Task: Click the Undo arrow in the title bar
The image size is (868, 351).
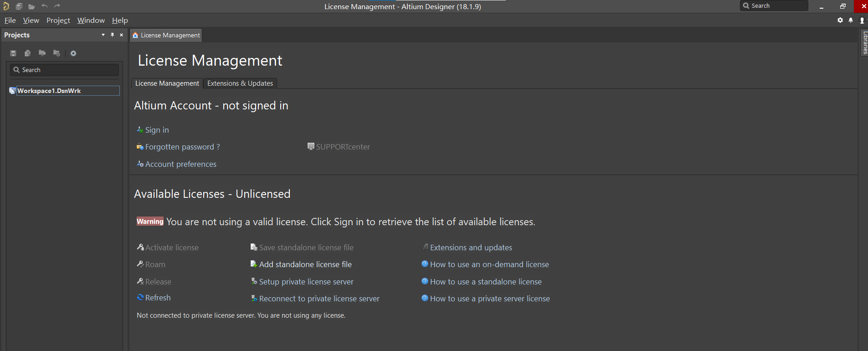Action: point(44,6)
